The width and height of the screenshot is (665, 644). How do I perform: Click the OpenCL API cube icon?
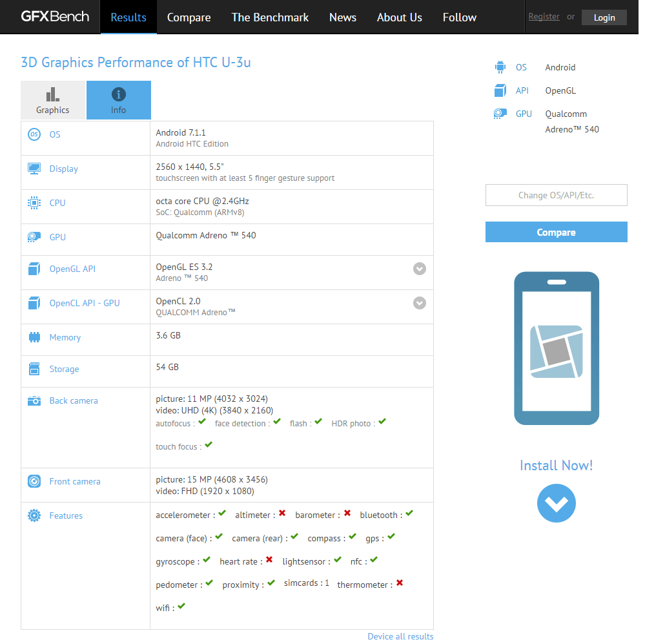tap(34, 303)
